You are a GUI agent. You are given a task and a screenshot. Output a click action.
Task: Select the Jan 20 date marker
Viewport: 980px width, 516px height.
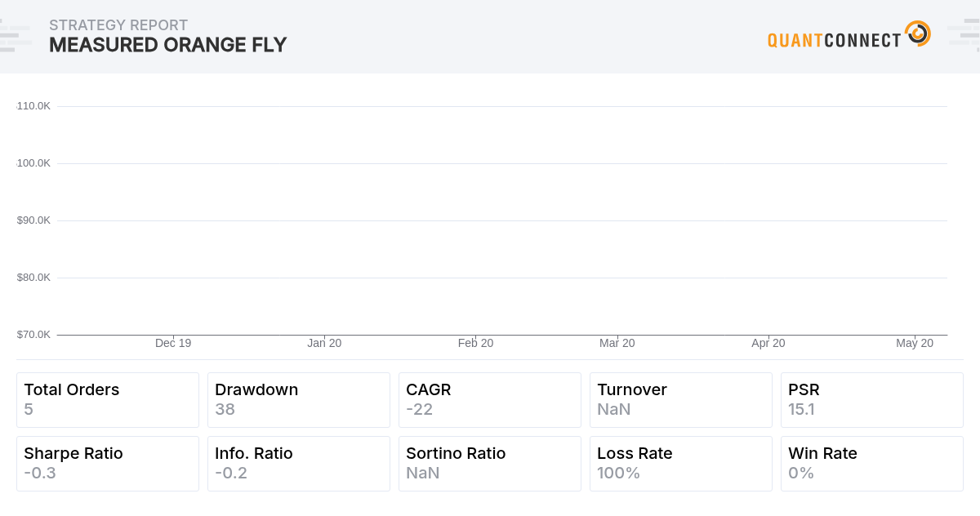tap(324, 343)
